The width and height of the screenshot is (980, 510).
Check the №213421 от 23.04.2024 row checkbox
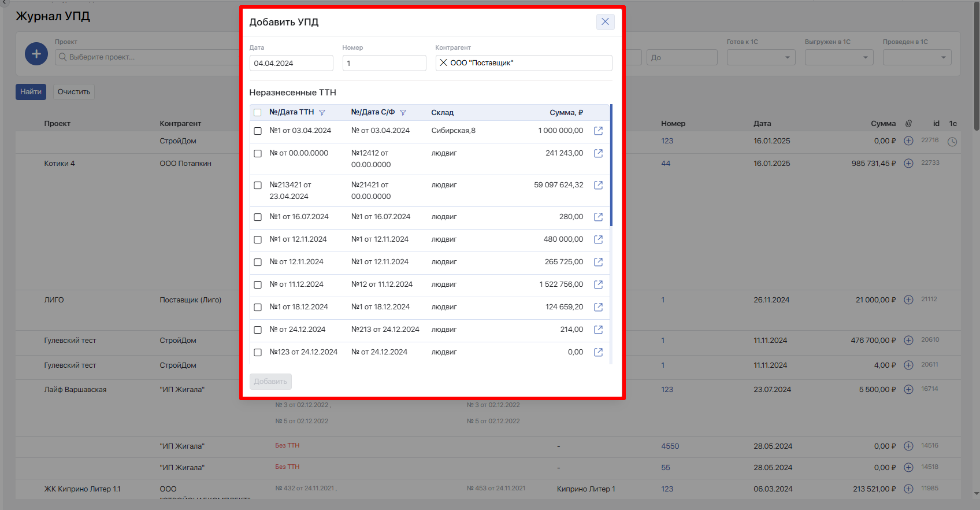[258, 186]
